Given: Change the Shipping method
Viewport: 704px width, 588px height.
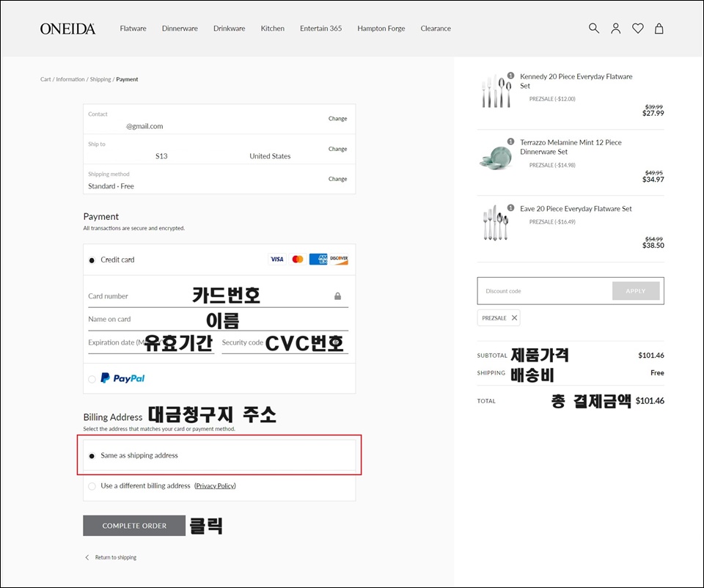Looking at the screenshot, I should (337, 179).
